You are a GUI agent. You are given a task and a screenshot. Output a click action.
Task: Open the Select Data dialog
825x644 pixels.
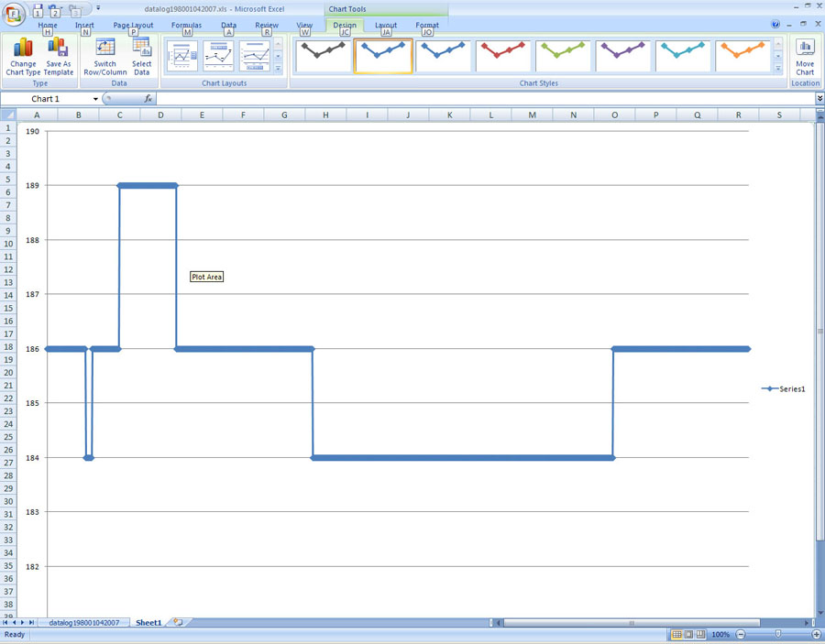(x=142, y=56)
